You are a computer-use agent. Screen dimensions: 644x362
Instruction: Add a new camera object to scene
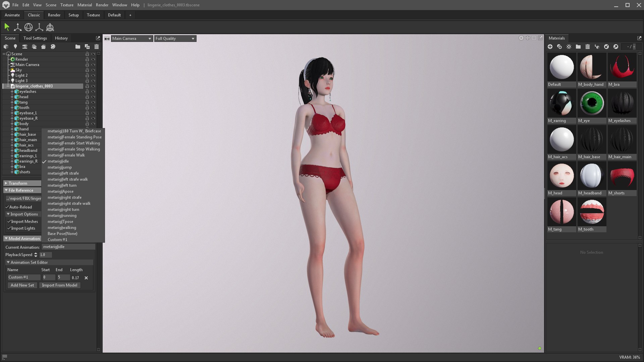(x=24, y=47)
